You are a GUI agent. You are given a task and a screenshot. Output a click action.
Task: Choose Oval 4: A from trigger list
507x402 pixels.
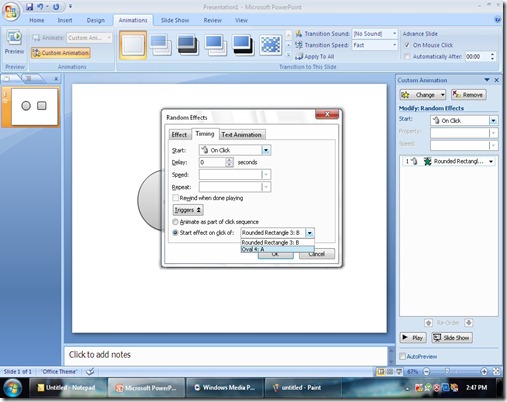tap(277, 249)
